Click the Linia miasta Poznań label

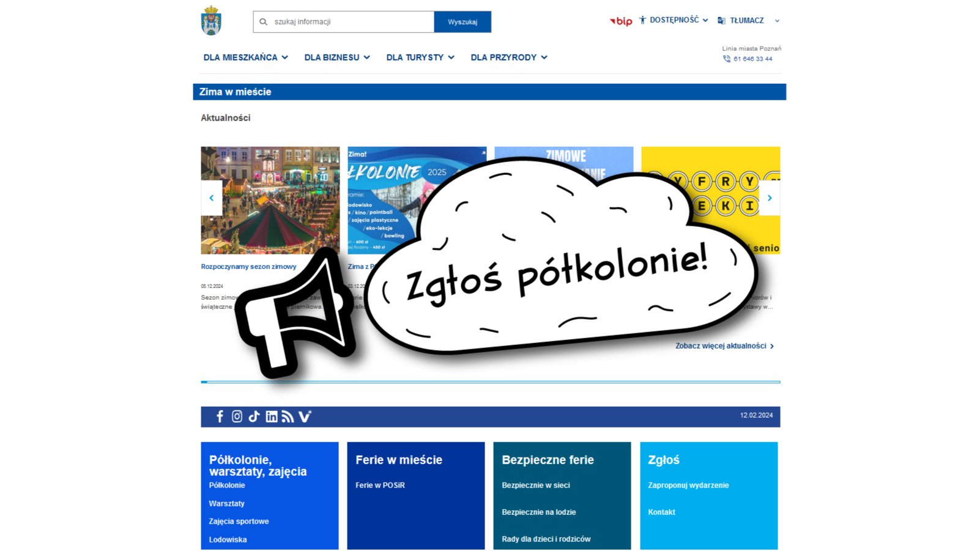coord(751,48)
